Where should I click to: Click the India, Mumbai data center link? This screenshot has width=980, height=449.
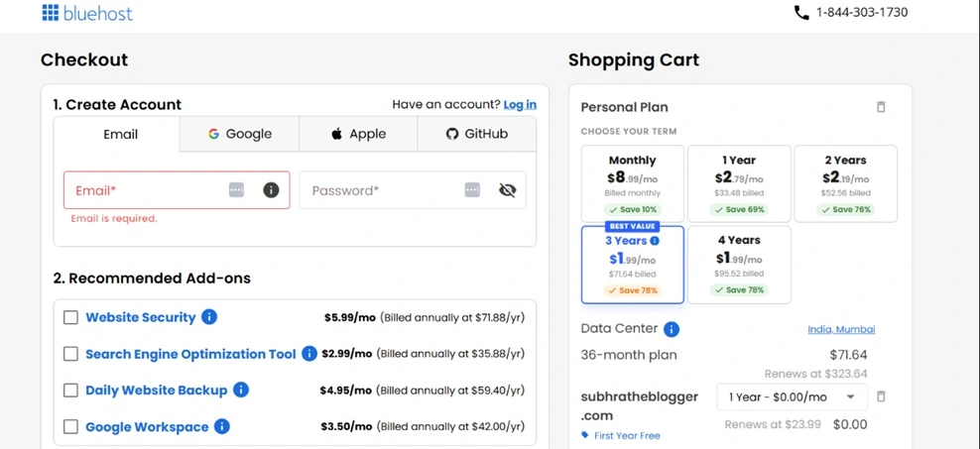click(841, 329)
